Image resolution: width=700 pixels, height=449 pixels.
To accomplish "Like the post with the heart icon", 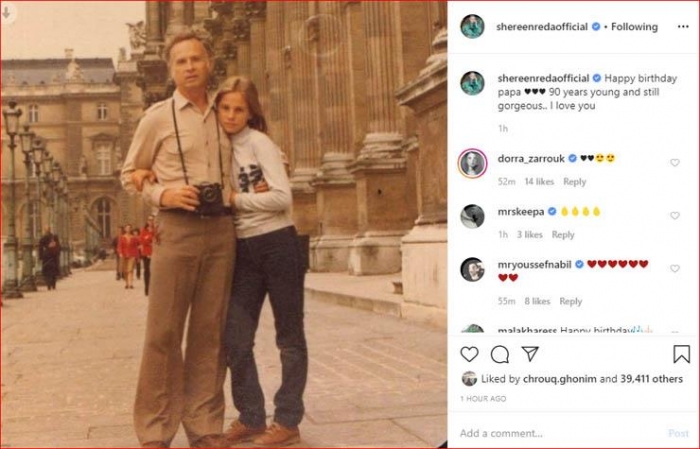I will pos(469,354).
